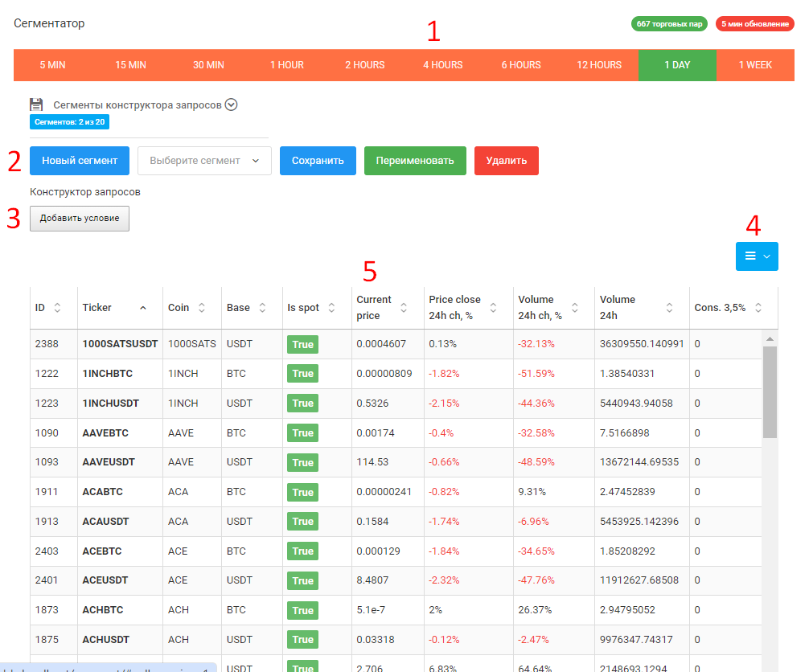Sort by Ticker column arrow
The height and width of the screenshot is (672, 809).
pyautogui.click(x=143, y=308)
